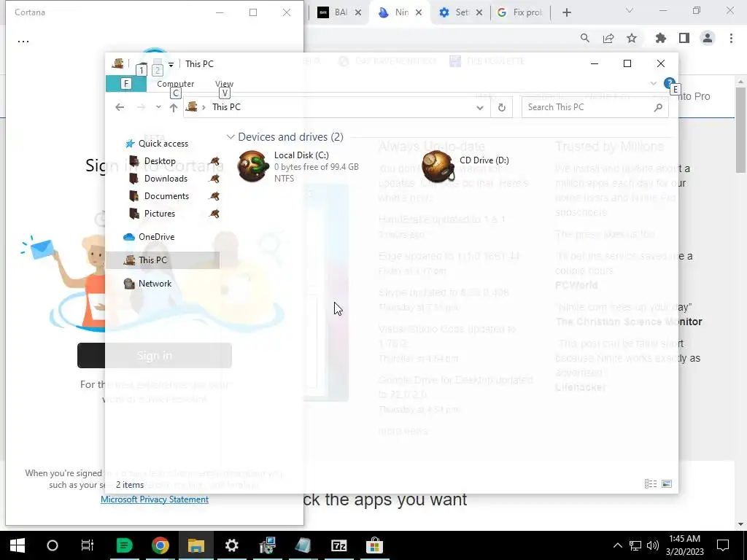747x560 pixels.
Task: Open the Cortana three-dot menu
Action: click(23, 41)
